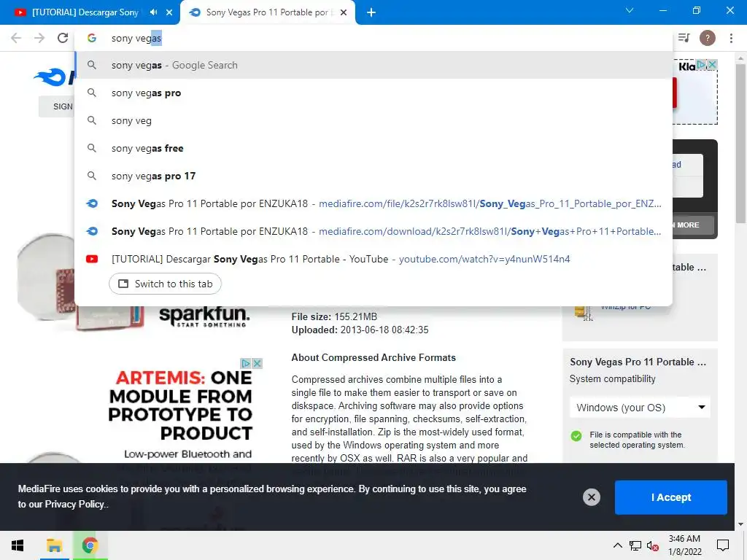Dismiss the cookie banner with X
This screenshot has height=560, width=747.
click(x=591, y=497)
